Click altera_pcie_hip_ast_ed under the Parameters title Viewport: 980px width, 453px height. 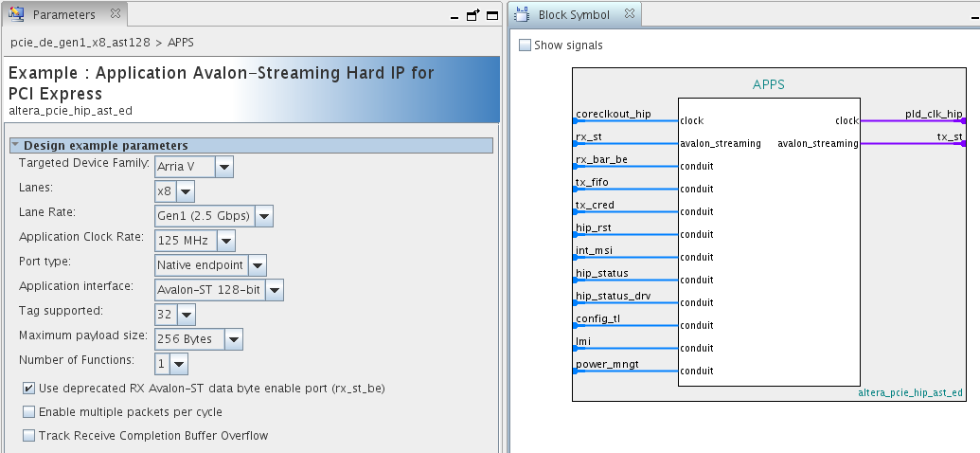pos(71,111)
